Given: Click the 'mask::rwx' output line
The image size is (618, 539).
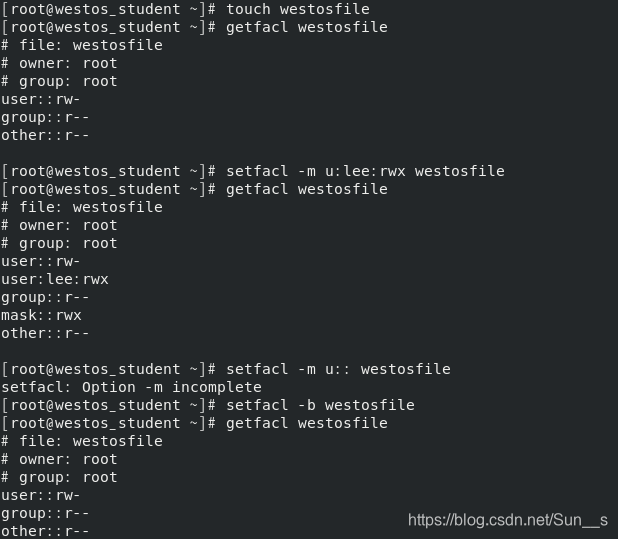Looking at the screenshot, I should pos(41,315).
